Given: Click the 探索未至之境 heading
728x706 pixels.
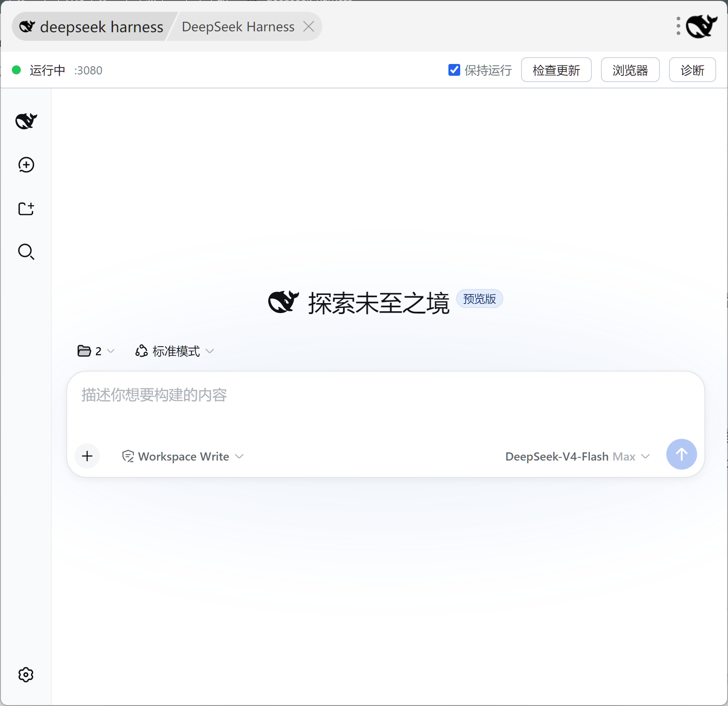Looking at the screenshot, I should click(379, 303).
